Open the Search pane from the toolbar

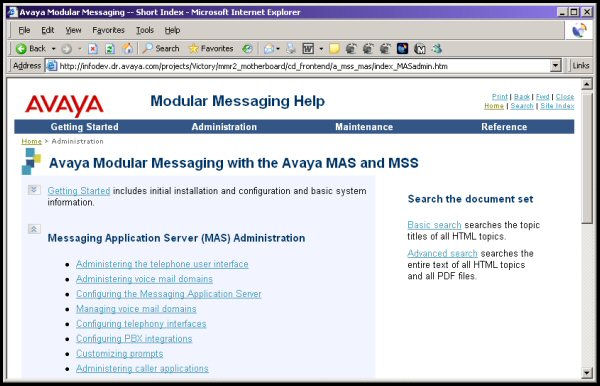(x=161, y=49)
